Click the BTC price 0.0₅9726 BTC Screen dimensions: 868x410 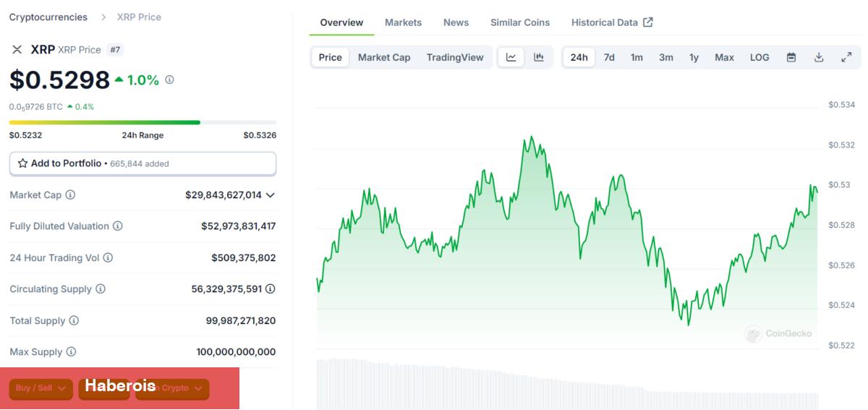point(36,106)
